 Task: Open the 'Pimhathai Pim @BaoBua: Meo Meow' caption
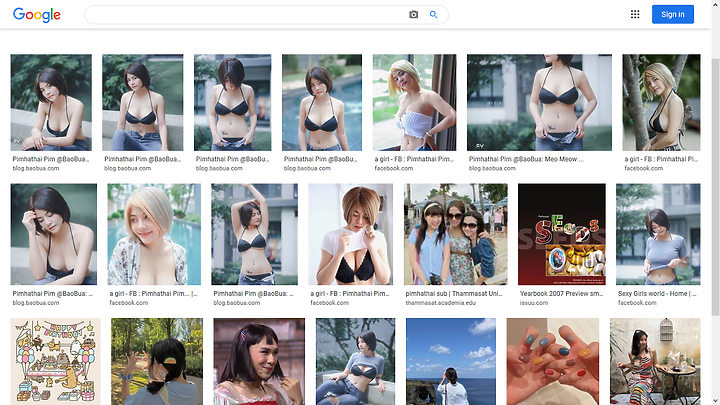526,159
